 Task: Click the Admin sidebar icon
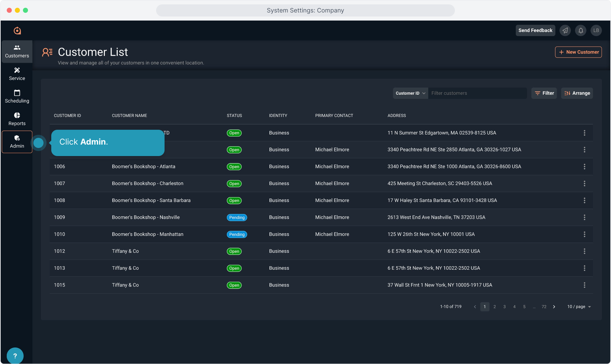coord(17,142)
